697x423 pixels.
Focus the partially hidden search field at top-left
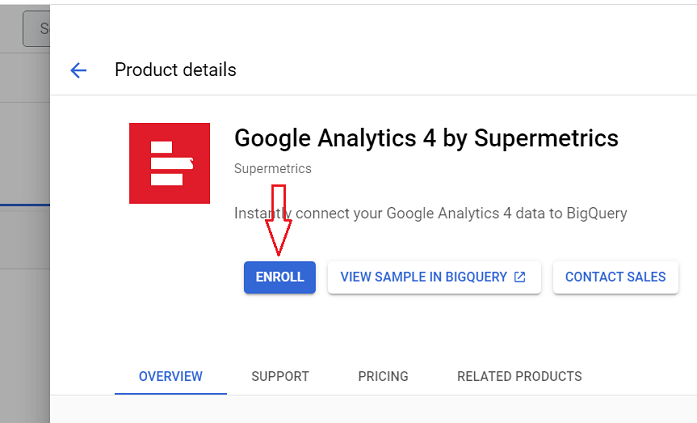36,29
